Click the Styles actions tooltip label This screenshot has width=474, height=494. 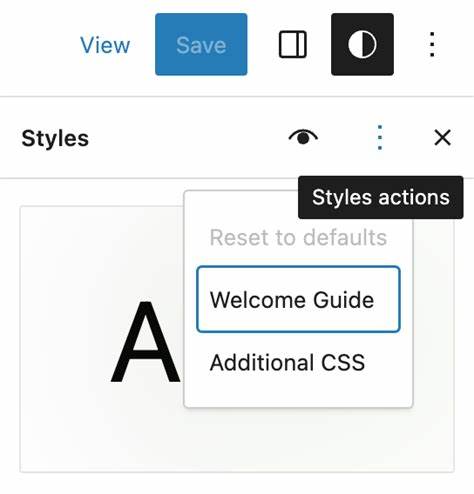coord(381,197)
